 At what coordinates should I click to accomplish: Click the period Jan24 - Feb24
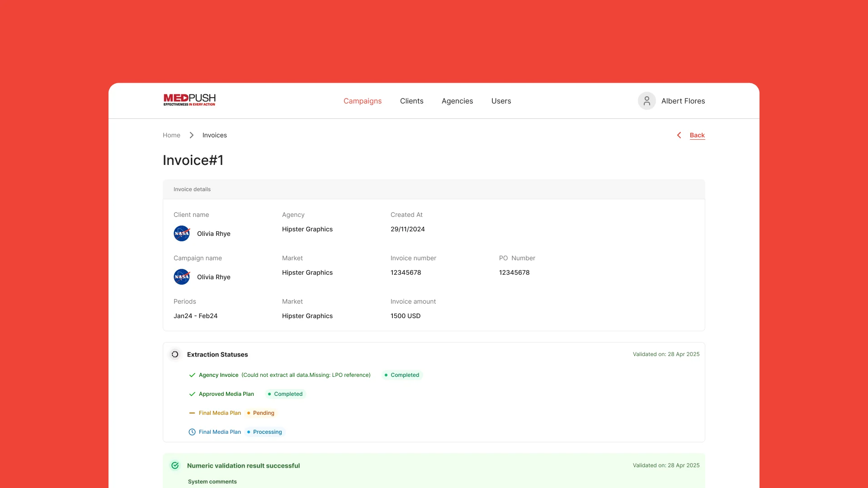pyautogui.click(x=196, y=316)
